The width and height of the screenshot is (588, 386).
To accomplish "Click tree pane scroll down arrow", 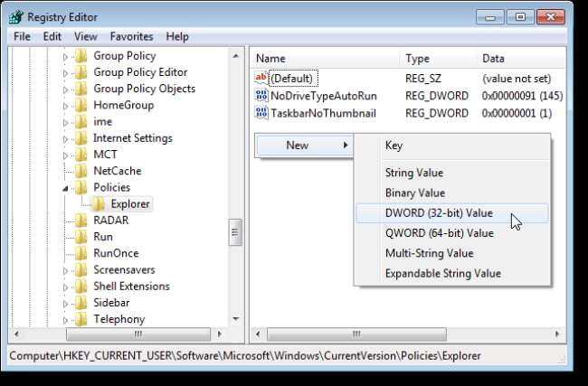I will [235, 319].
